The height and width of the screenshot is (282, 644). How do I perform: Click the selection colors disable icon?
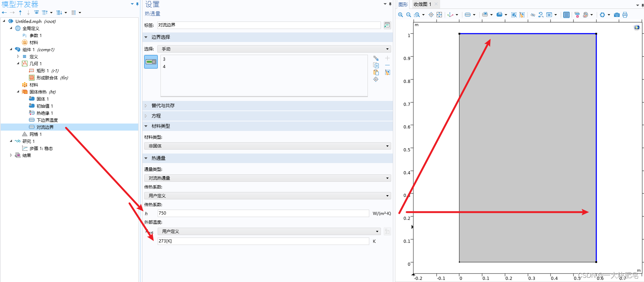577,15
